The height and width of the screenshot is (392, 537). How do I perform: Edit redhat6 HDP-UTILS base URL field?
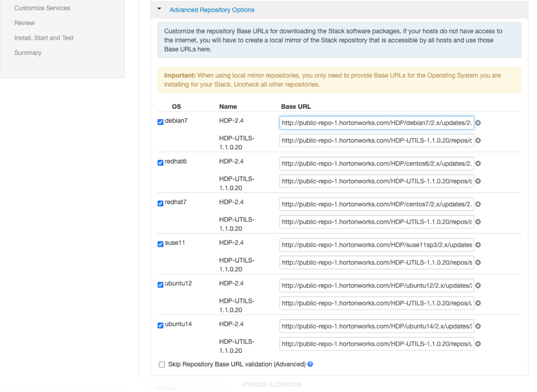coord(377,181)
